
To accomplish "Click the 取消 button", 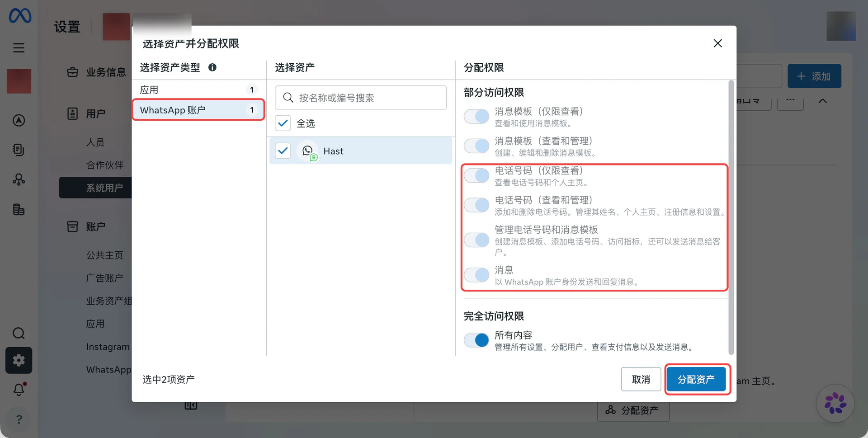I will coord(641,379).
